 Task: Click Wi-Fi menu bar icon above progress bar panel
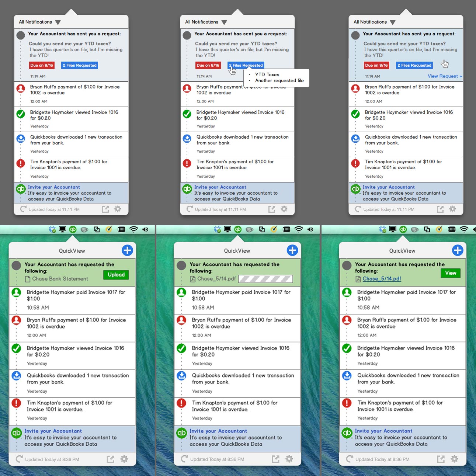(x=299, y=229)
